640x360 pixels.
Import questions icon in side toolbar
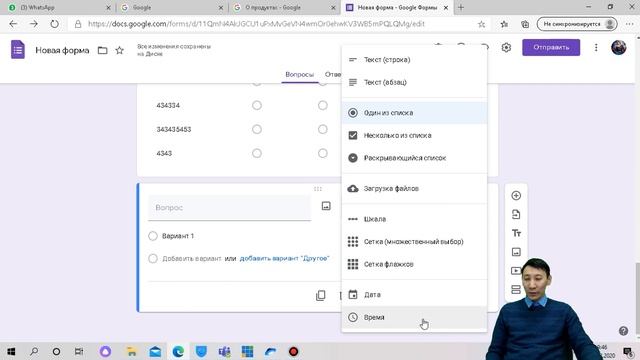[x=516, y=214]
